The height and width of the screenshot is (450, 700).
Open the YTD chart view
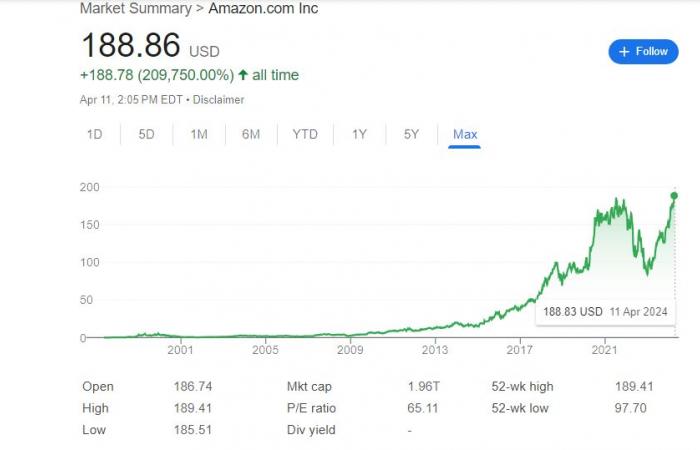(305, 134)
